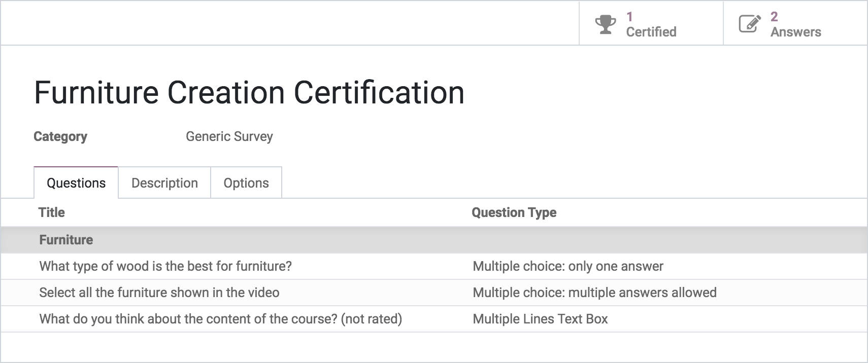Sort questions by Title column

click(x=51, y=212)
